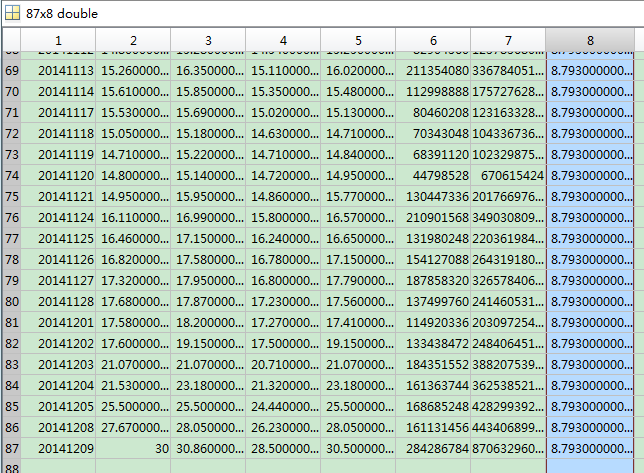Select column header 5
This screenshot has width=644, height=473.
358,40
